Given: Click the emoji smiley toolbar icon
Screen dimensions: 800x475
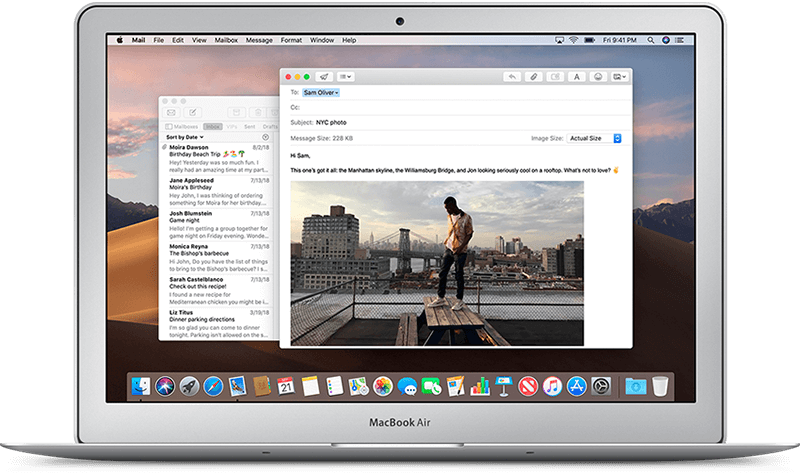Looking at the screenshot, I should [x=598, y=76].
